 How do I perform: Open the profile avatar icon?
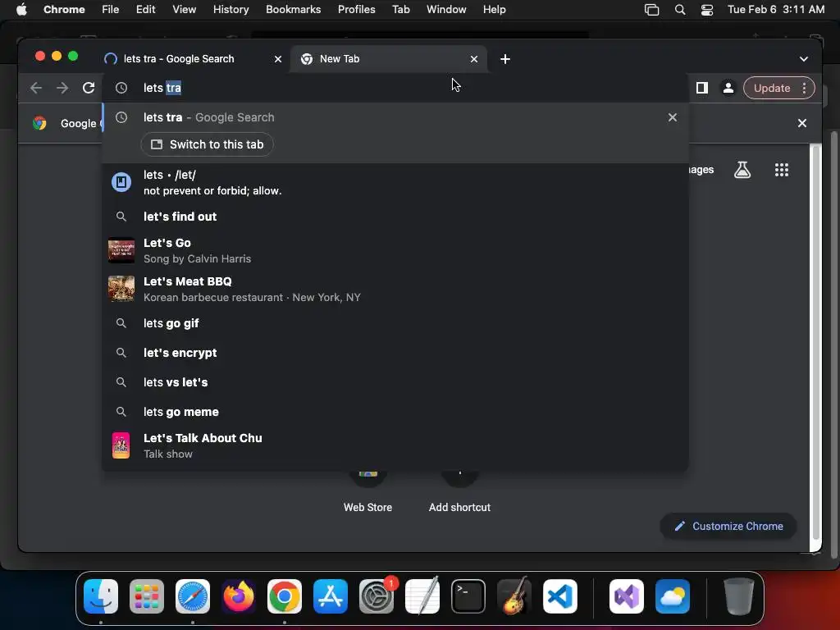[x=728, y=88]
